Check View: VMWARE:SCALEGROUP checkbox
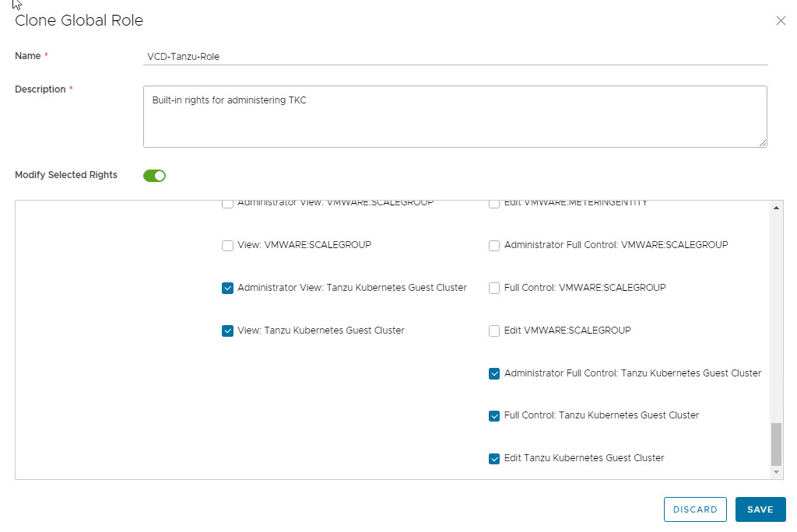This screenshot has height=532, width=797. point(228,246)
